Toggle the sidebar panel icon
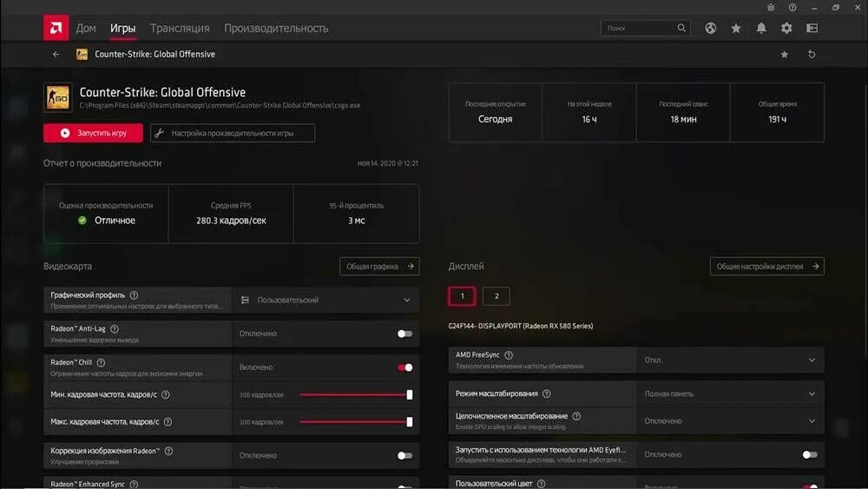This screenshot has width=868, height=489. (812, 28)
